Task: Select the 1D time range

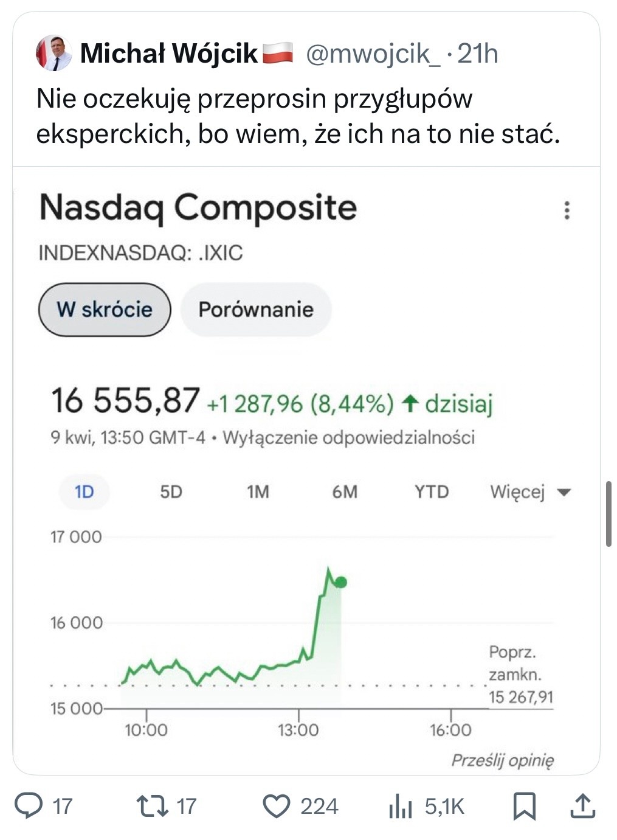Action: point(84,491)
